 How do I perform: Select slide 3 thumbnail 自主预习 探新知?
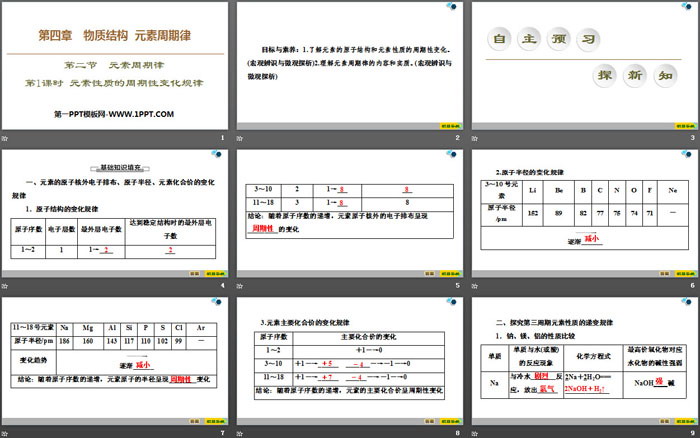[x=585, y=66]
